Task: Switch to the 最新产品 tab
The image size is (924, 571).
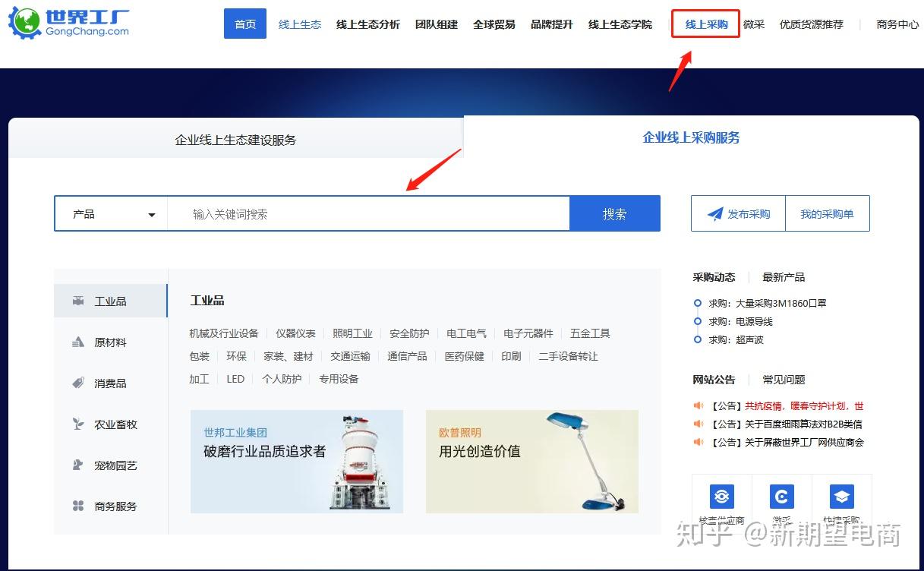Action: coord(784,277)
